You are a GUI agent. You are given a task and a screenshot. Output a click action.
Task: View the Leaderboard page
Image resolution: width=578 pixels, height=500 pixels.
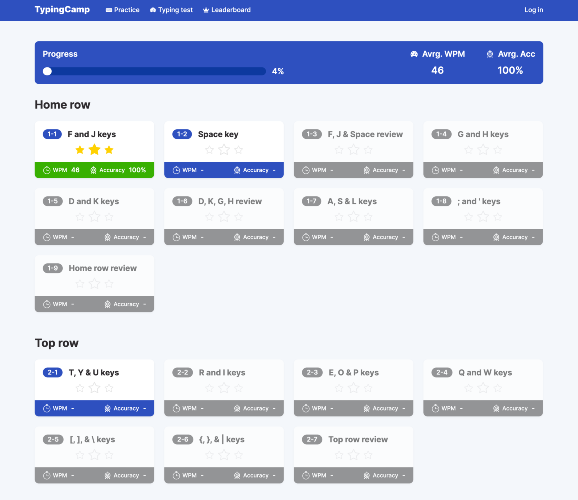click(227, 10)
